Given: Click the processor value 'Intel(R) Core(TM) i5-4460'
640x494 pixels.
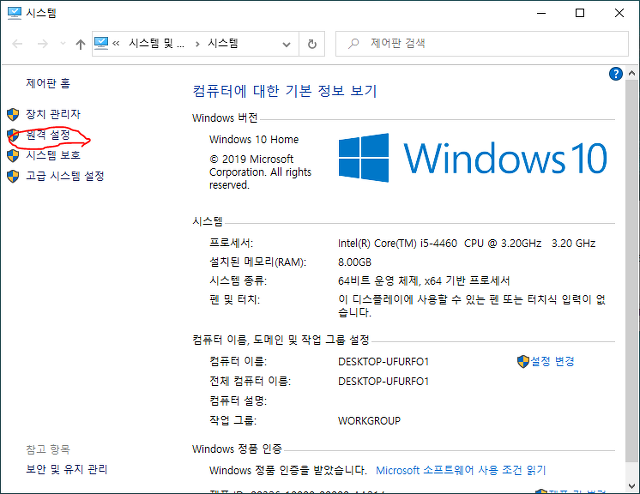Looking at the screenshot, I should pyautogui.click(x=398, y=243).
